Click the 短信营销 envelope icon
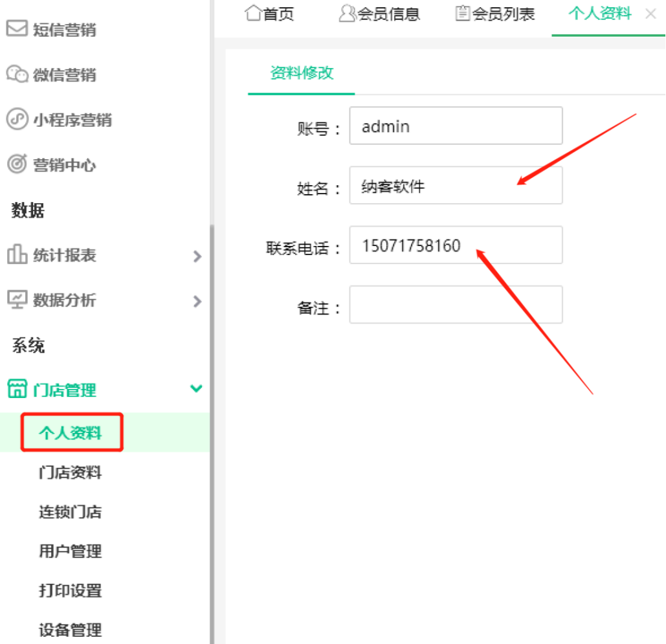 pos(15,28)
